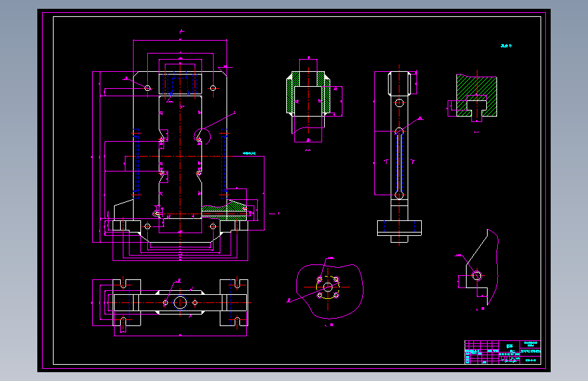Pick the green hatched area in the front view
The height and width of the screenshot is (381, 588).
pyautogui.click(x=224, y=211)
